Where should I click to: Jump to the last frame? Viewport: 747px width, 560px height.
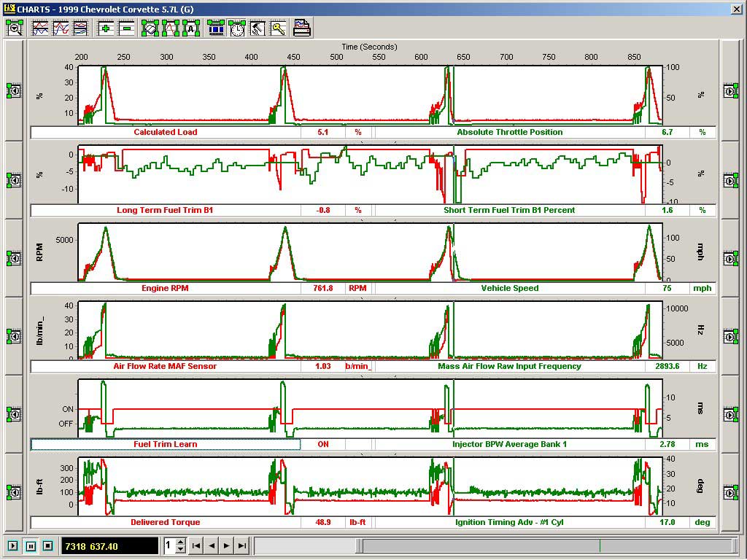242,545
